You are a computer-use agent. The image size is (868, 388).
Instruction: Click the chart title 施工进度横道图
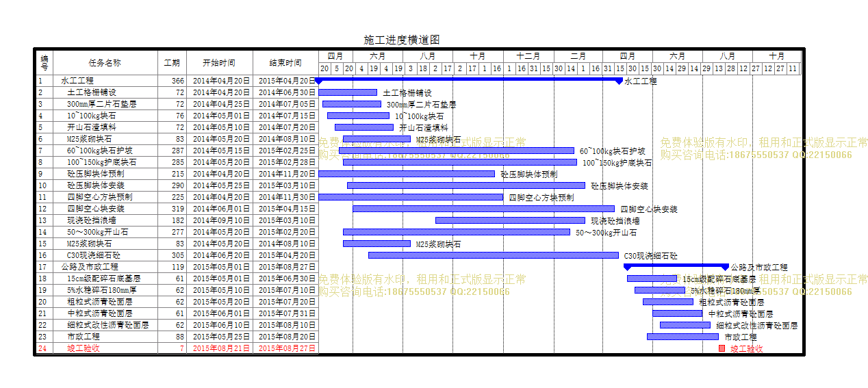[402, 40]
